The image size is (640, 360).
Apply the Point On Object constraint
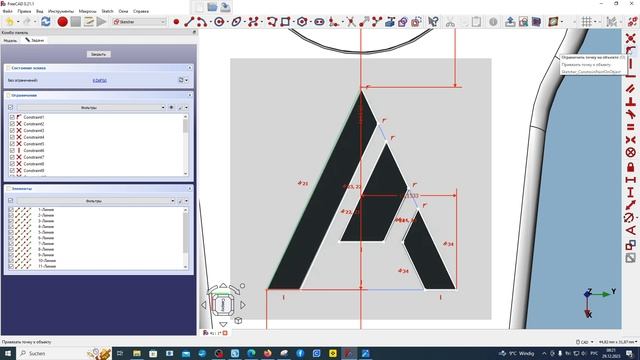(631, 51)
